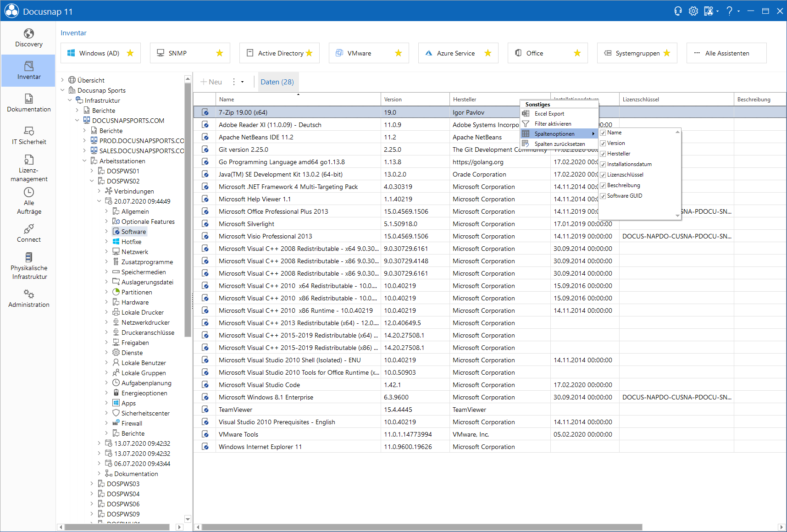
Task: Uncheck the Lizenzschlüssel column checkbox
Action: (603, 175)
